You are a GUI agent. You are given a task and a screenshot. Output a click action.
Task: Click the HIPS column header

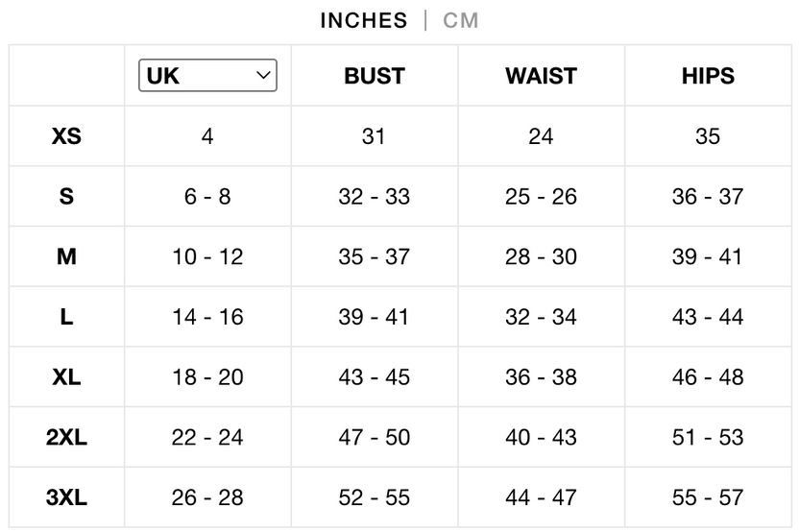708,76
